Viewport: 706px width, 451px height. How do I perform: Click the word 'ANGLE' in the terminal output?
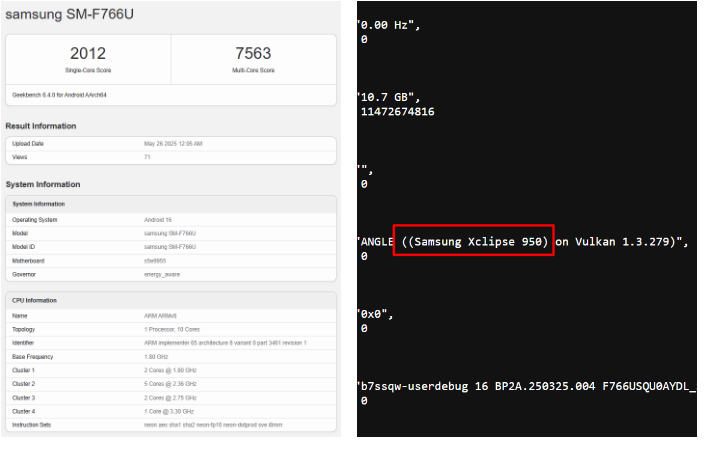pyautogui.click(x=377, y=242)
